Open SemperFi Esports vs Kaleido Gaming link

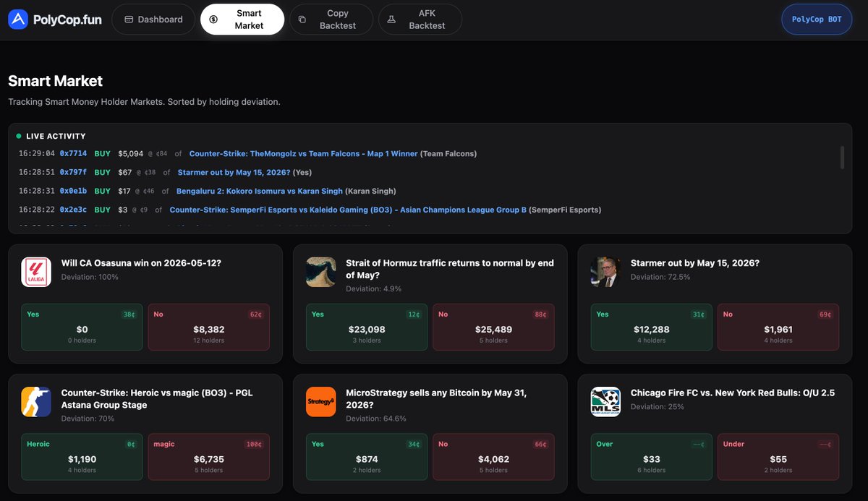pyautogui.click(x=348, y=210)
